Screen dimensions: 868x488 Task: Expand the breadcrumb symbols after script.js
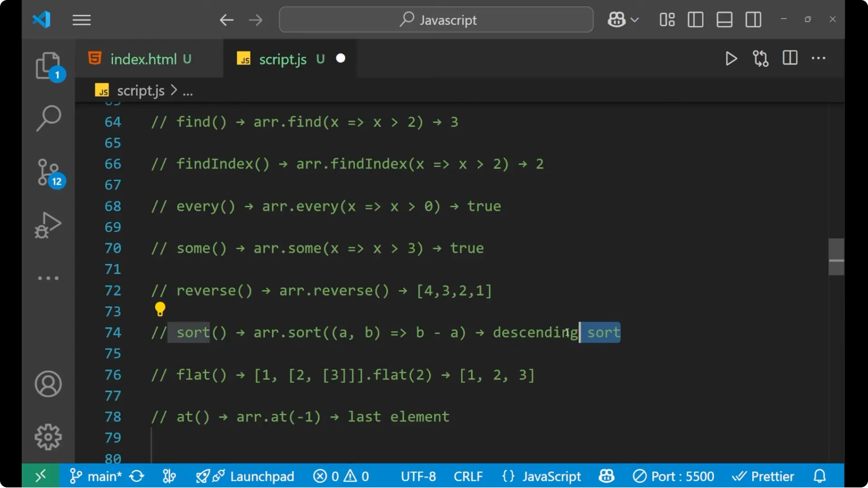pyautogui.click(x=188, y=90)
